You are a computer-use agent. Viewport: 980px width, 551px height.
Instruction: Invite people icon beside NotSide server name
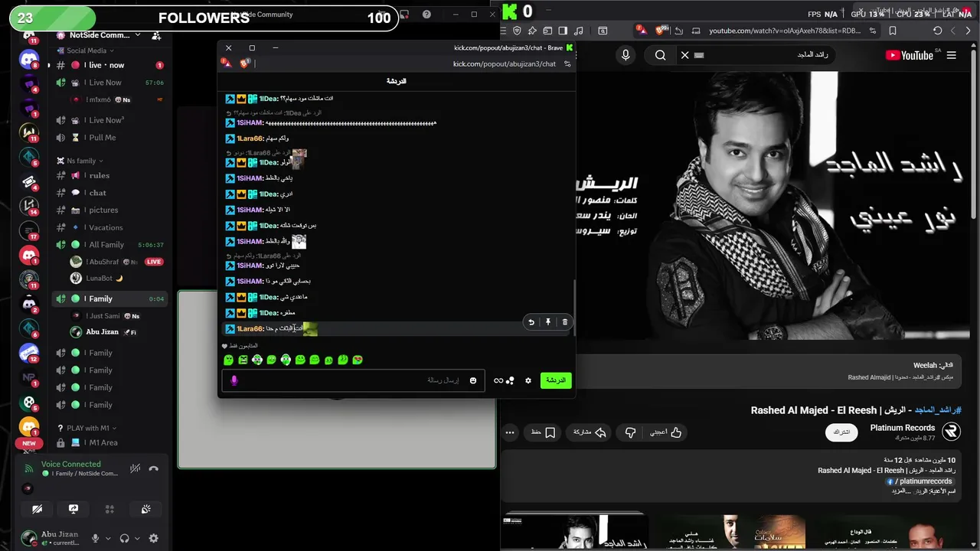click(156, 35)
